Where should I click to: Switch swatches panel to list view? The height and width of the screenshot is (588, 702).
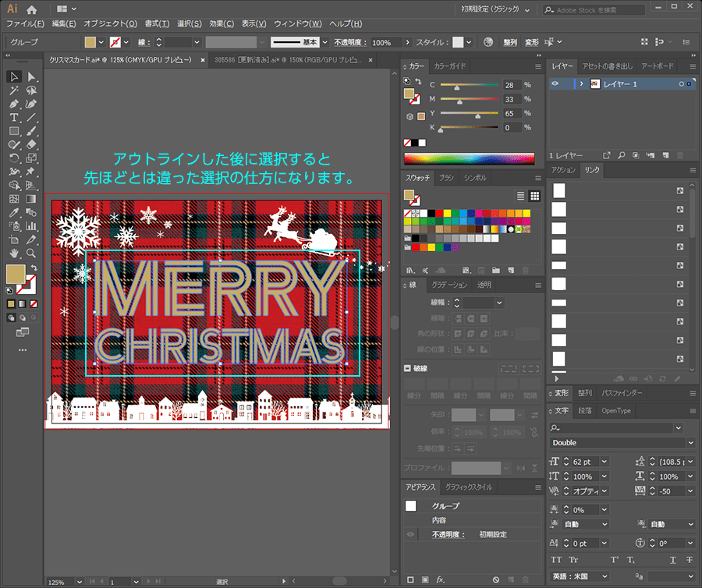point(521,196)
